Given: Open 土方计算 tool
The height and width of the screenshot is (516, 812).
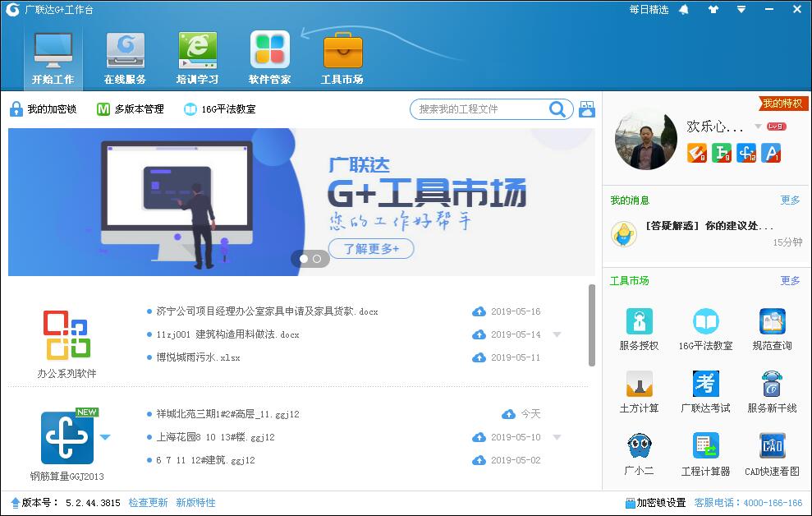Looking at the screenshot, I should [x=639, y=392].
